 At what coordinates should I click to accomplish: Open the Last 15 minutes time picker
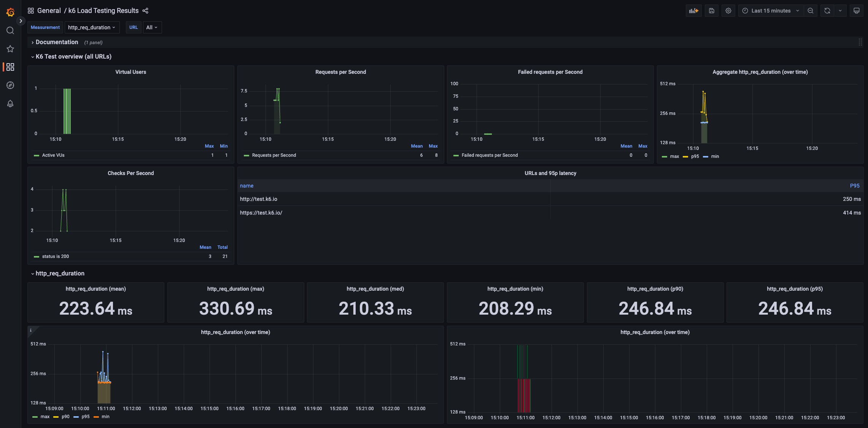click(x=771, y=11)
